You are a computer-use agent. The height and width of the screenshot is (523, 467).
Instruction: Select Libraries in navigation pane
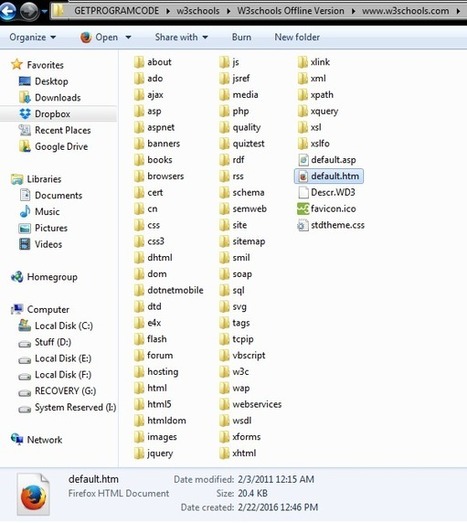[36, 179]
